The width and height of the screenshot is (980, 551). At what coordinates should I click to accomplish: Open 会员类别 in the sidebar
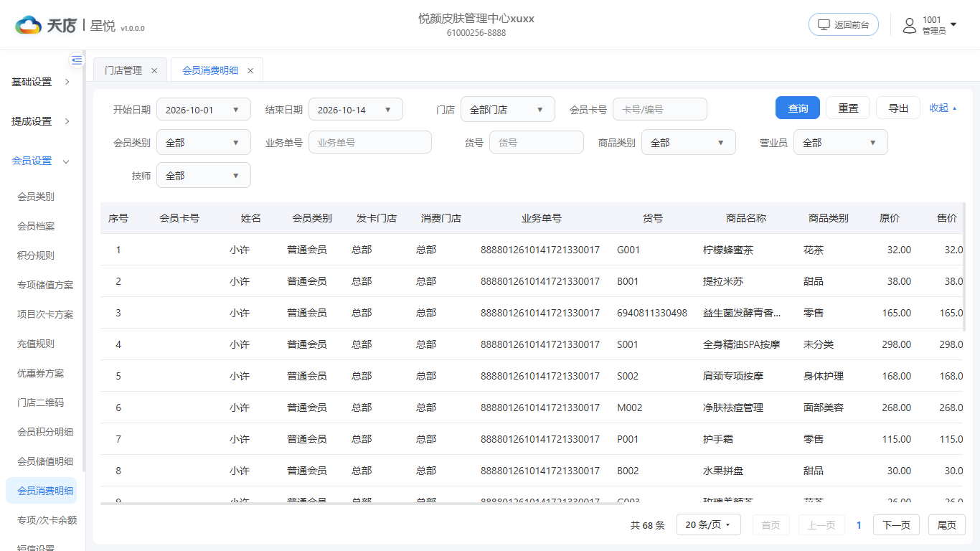pyautogui.click(x=36, y=197)
